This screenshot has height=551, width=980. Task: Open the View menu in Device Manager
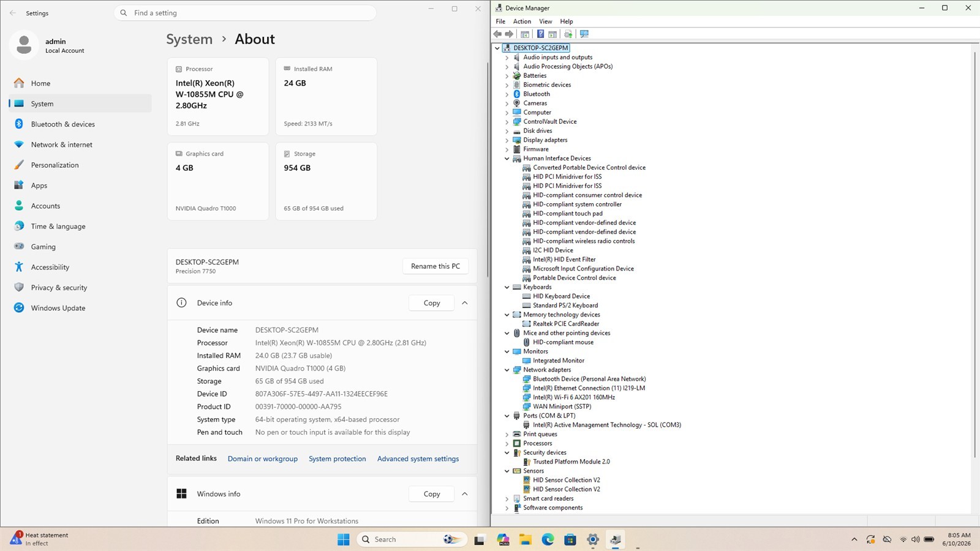545,21
